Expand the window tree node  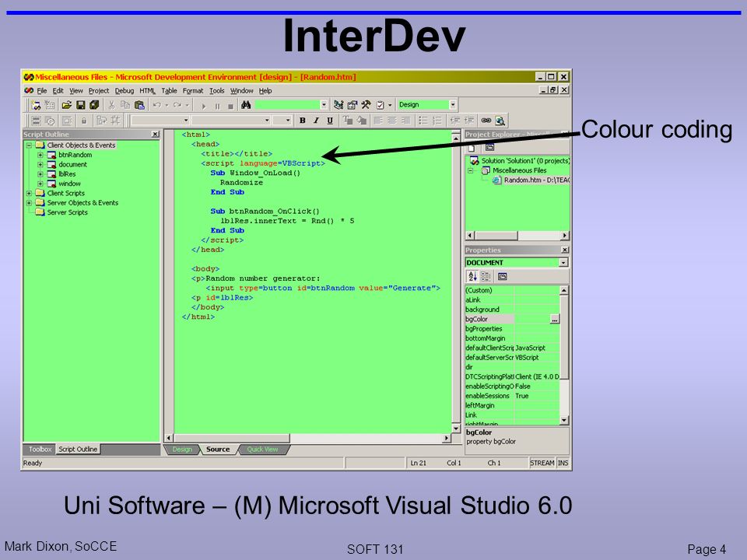[x=40, y=184]
